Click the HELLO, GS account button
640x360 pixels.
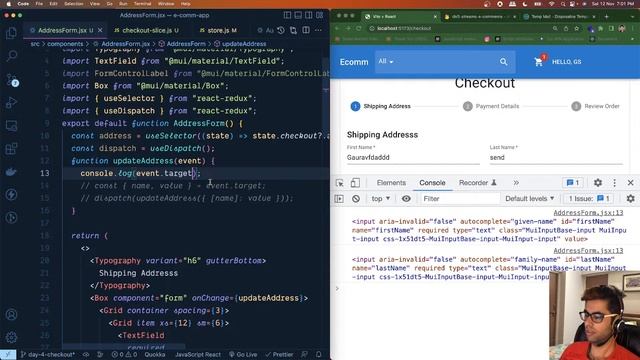point(566,62)
